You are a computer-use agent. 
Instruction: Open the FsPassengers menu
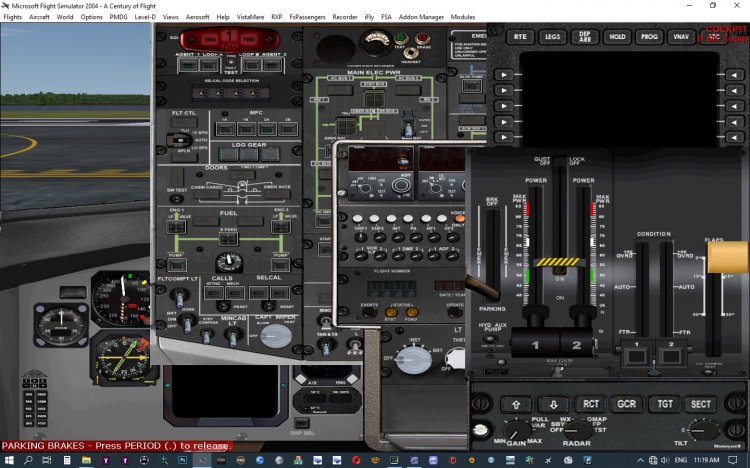307,17
